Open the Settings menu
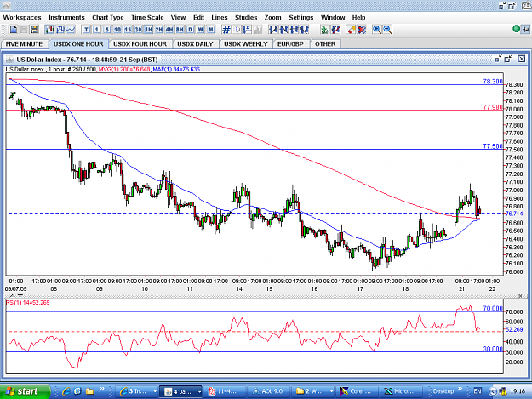Image resolution: width=532 pixels, height=399 pixels. click(x=301, y=18)
